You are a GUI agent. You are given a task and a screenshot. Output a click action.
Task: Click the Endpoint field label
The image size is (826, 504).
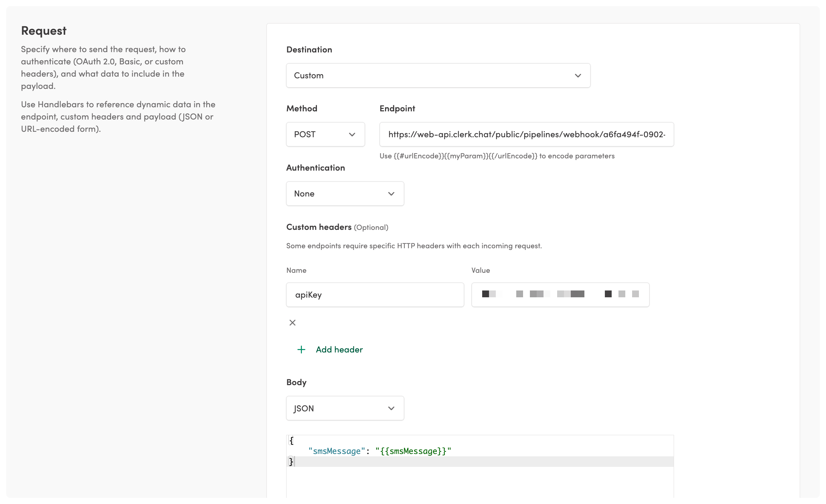pos(397,108)
